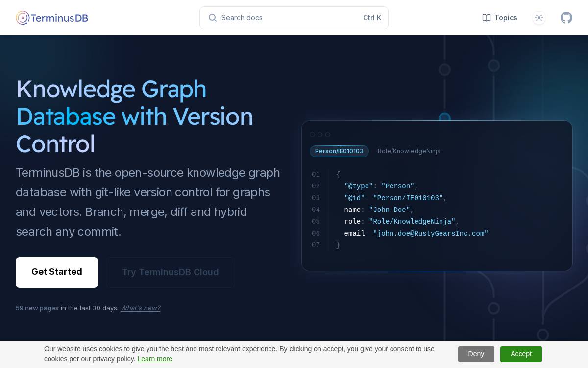
Task: Switch to the Role/KnowledgeNinja tab
Action: tap(409, 151)
